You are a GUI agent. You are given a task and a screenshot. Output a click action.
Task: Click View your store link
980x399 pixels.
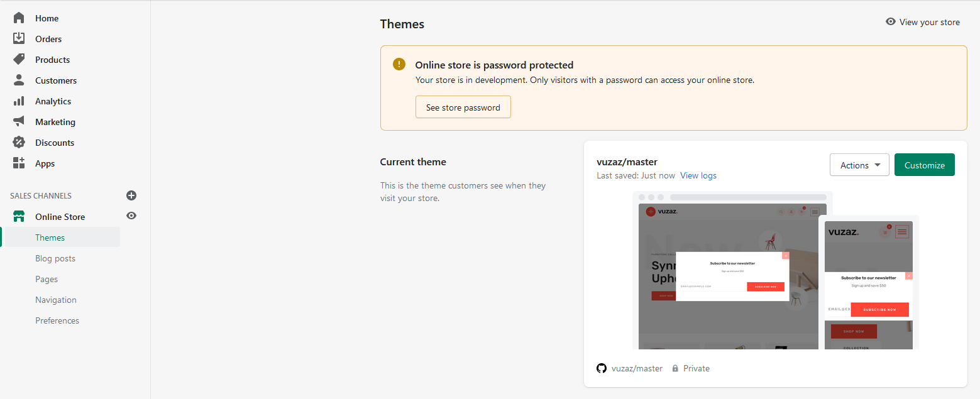[x=923, y=22]
